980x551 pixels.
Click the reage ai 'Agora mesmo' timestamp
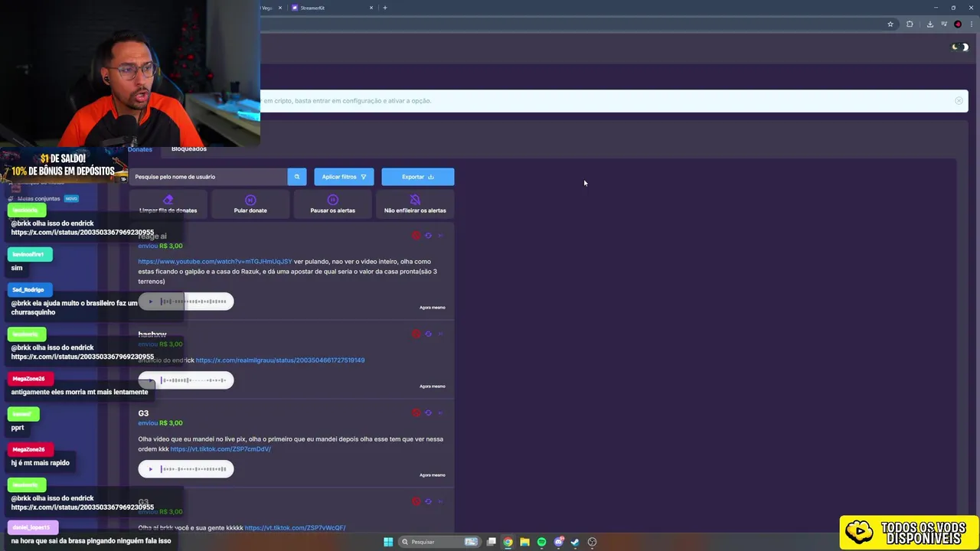point(432,308)
